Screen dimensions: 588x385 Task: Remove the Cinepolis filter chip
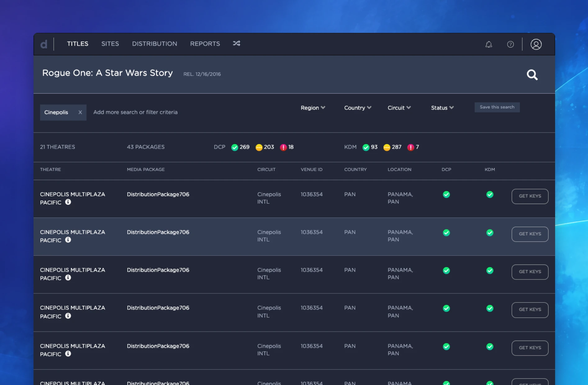(80, 112)
